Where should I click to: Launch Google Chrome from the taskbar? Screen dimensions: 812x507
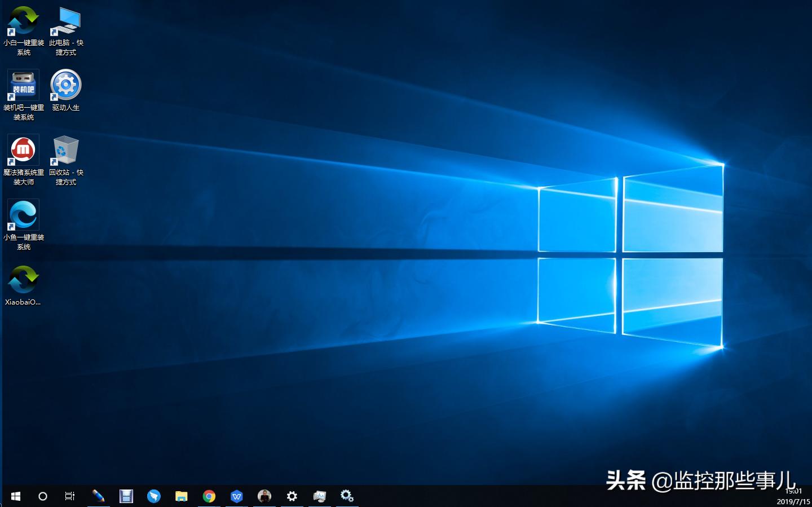pos(209,496)
